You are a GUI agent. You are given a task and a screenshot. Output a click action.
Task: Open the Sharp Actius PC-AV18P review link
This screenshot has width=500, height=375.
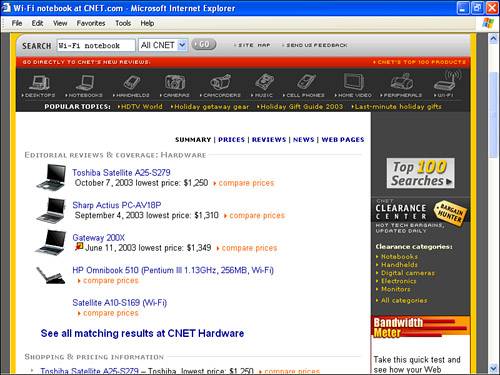click(x=117, y=205)
